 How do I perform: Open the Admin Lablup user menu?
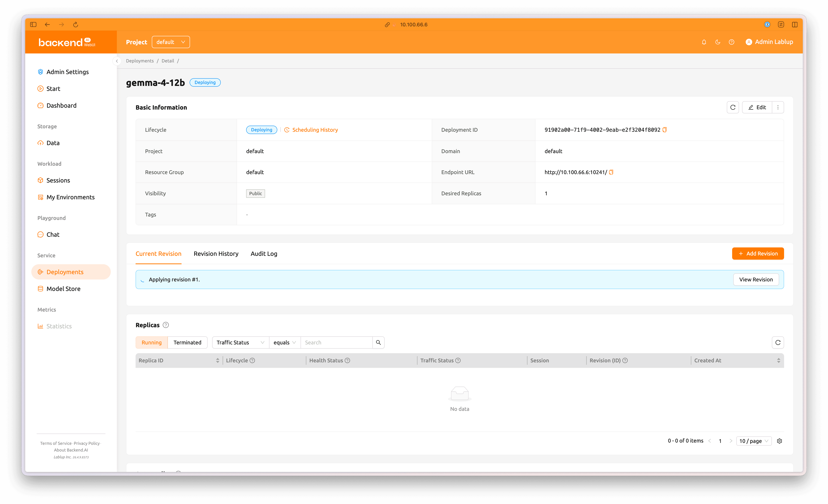click(x=769, y=42)
